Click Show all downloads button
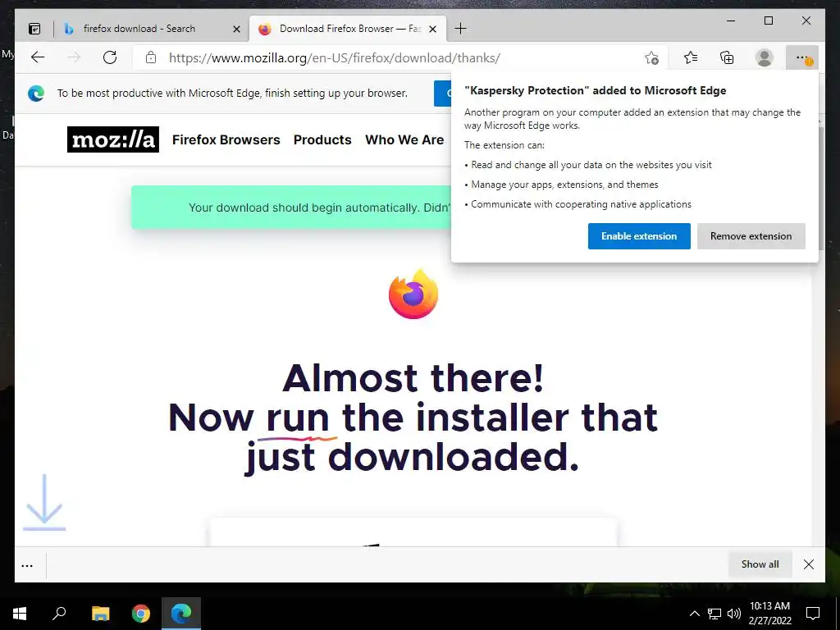Image resolution: width=840 pixels, height=630 pixels. click(x=760, y=564)
